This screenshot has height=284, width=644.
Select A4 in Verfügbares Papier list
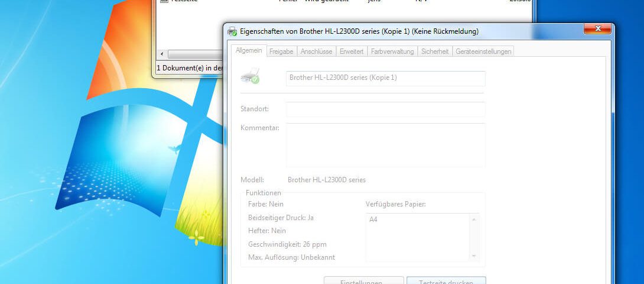click(373, 220)
